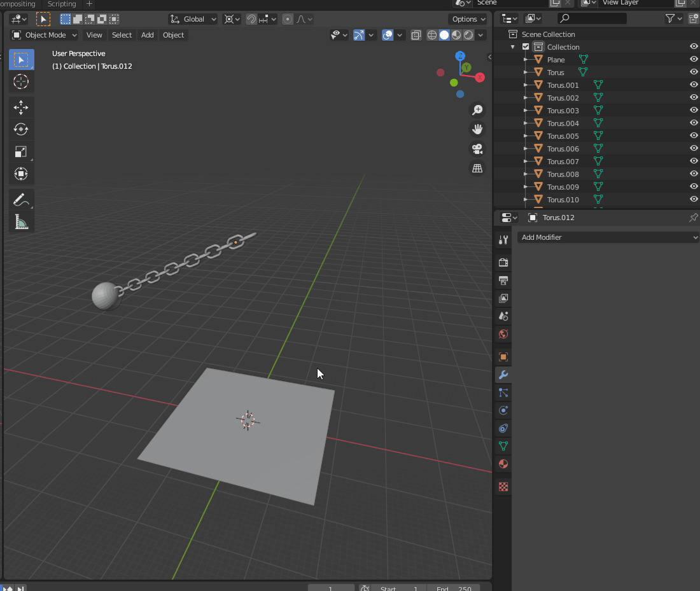
Task: Open the Scene properties tab
Action: [503, 316]
